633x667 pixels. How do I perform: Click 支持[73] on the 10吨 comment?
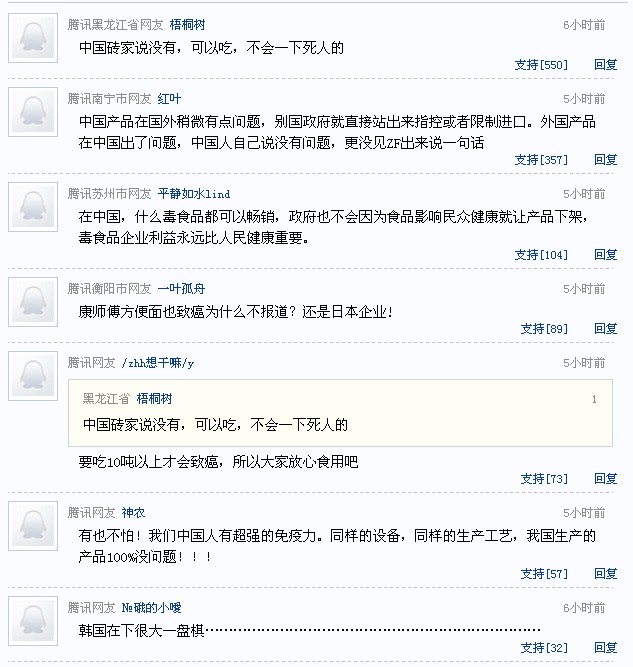click(544, 479)
